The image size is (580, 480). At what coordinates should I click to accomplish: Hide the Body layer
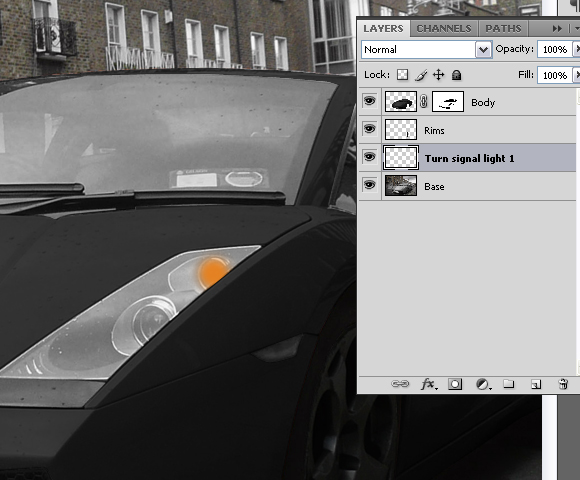(369, 101)
